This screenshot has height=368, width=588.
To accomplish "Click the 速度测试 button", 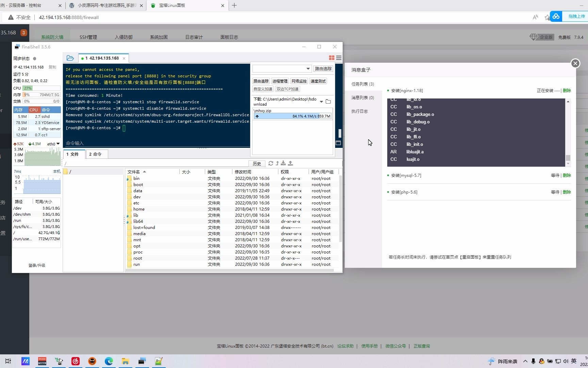I will (x=318, y=81).
